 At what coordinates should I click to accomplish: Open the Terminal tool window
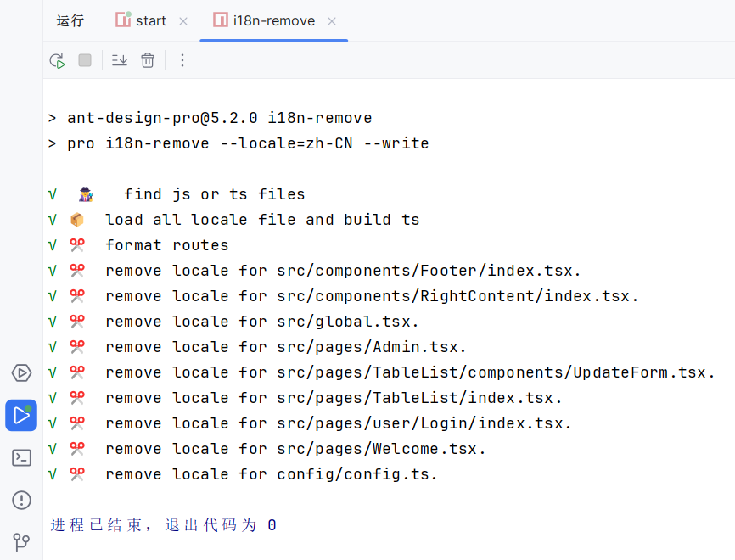click(21, 457)
